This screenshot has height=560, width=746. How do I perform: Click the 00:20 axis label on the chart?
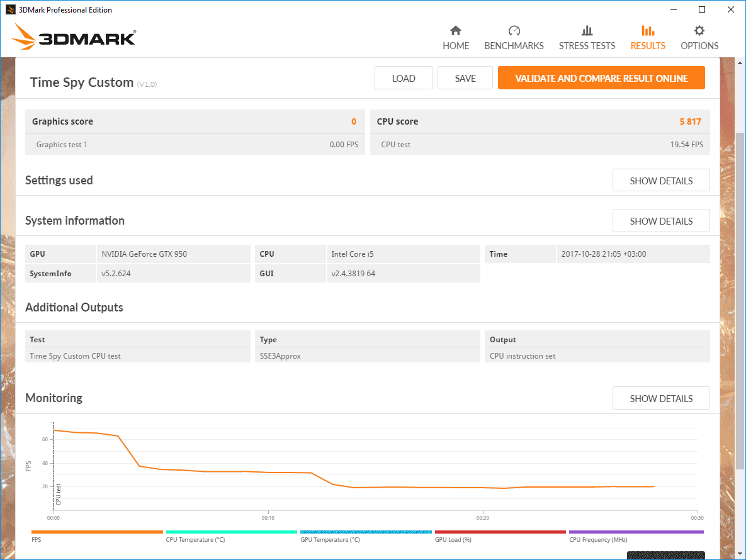click(482, 518)
